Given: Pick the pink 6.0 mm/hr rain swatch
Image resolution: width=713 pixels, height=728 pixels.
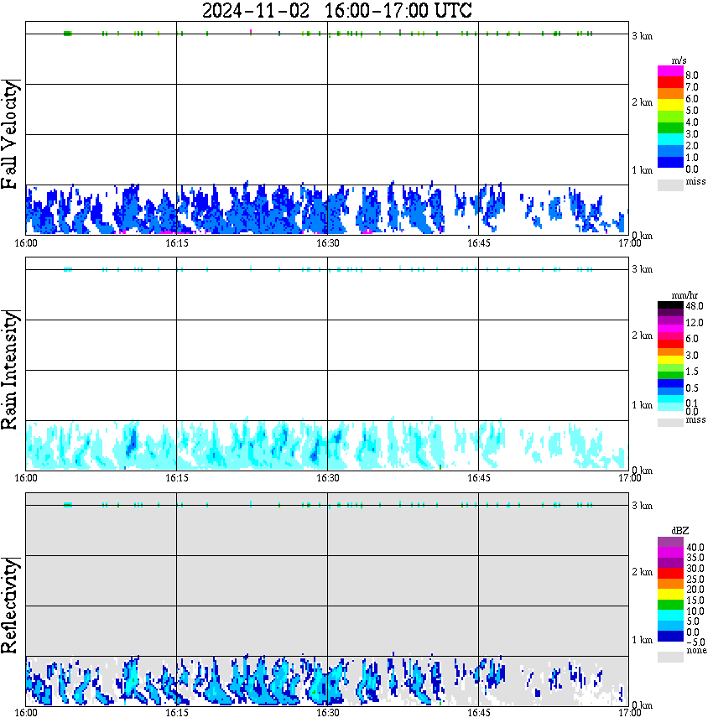Looking at the screenshot, I should (670, 336).
